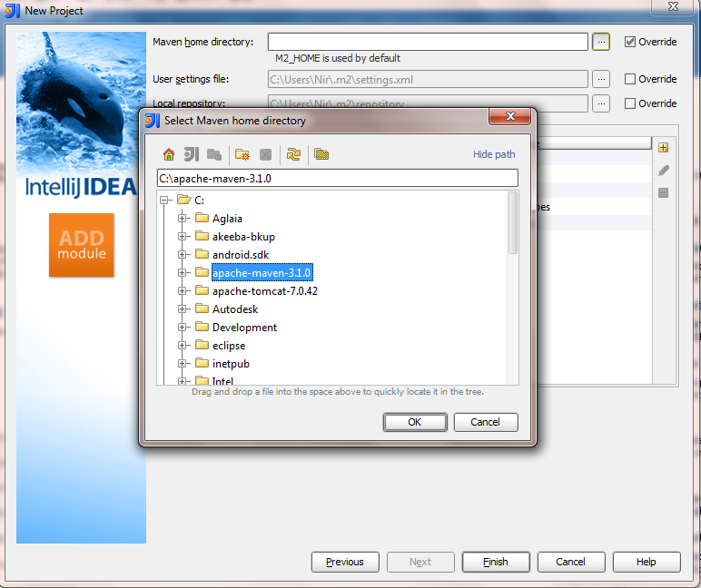Click the delete icon in dialog toolbar
The width and height of the screenshot is (701, 588).
tap(265, 154)
